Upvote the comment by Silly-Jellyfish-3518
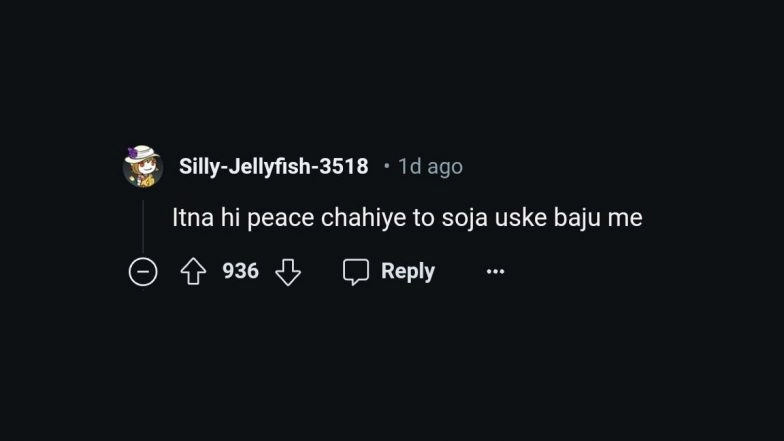 coord(193,271)
